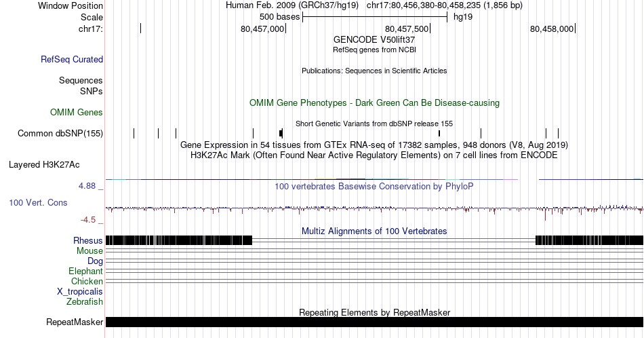Select the X_tropicalis alignment row label
The image size is (644, 338).
coord(80,292)
